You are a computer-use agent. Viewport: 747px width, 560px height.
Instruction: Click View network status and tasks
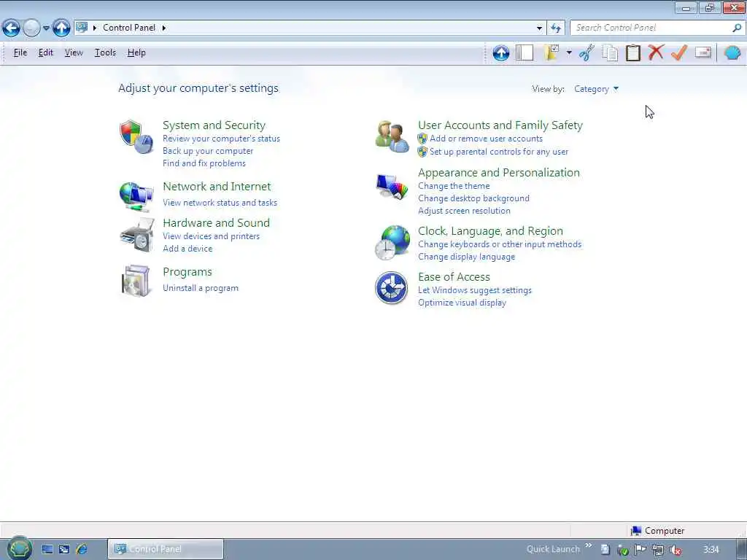click(x=220, y=203)
